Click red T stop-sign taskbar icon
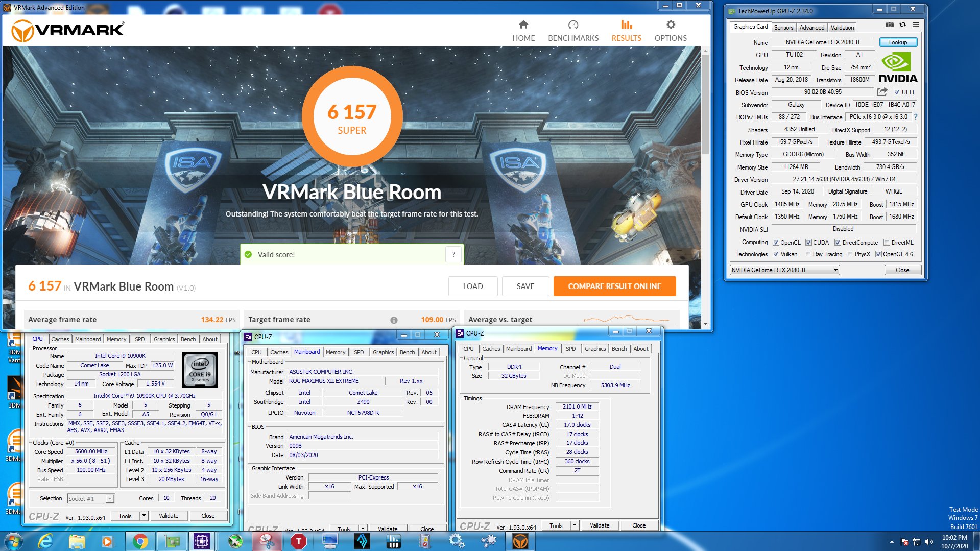 pos(298,541)
